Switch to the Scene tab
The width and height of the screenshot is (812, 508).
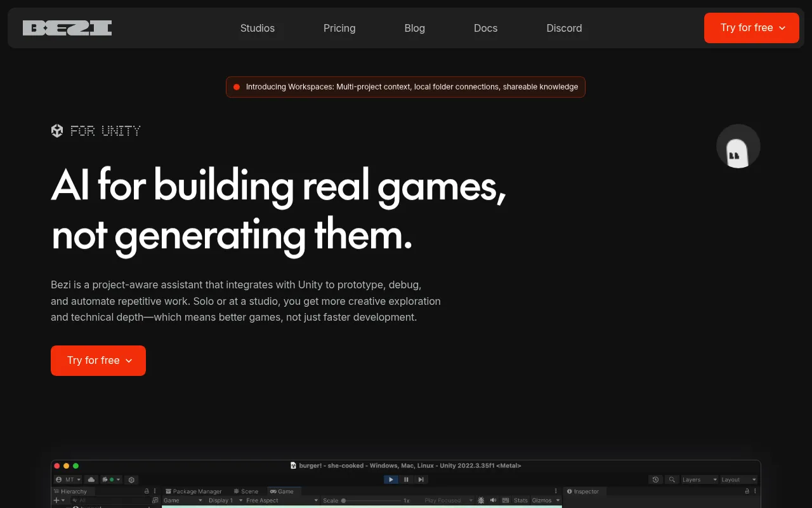[x=246, y=491]
